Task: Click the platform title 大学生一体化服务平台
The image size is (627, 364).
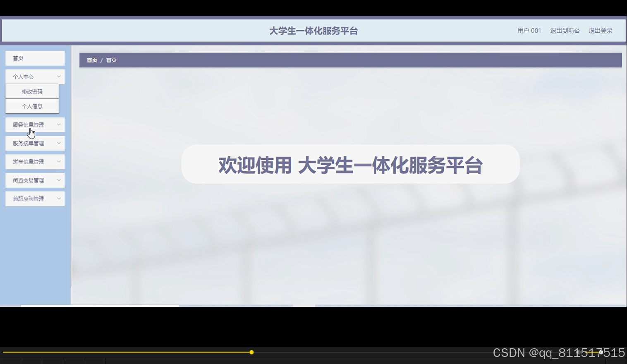Action: 314,30
